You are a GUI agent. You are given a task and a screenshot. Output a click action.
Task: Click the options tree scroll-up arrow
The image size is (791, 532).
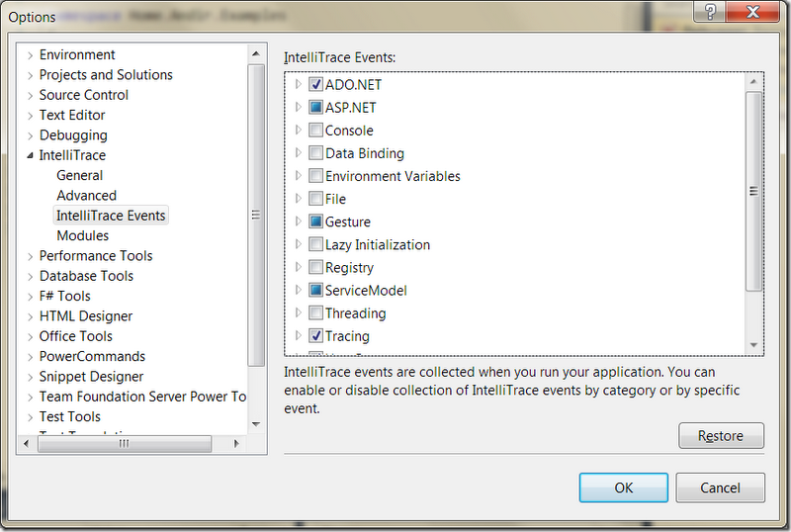256,53
